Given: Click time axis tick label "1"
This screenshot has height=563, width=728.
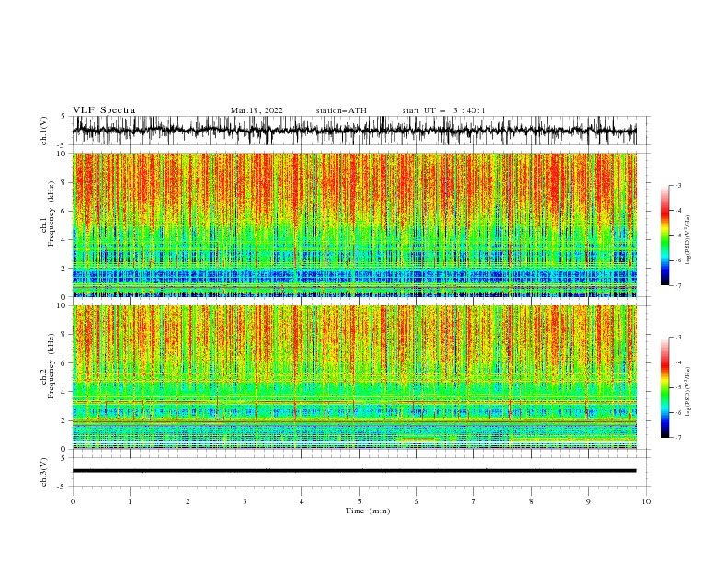Looking at the screenshot, I should 130,501.
